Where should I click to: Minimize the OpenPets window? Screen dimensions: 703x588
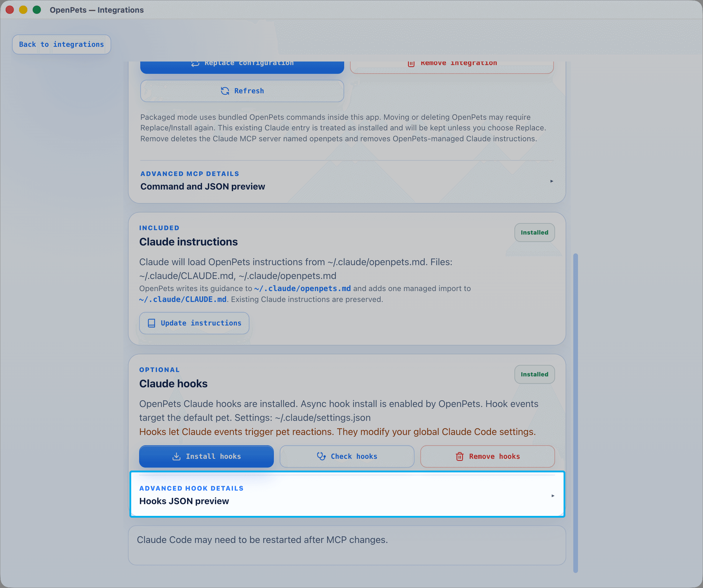23,10
